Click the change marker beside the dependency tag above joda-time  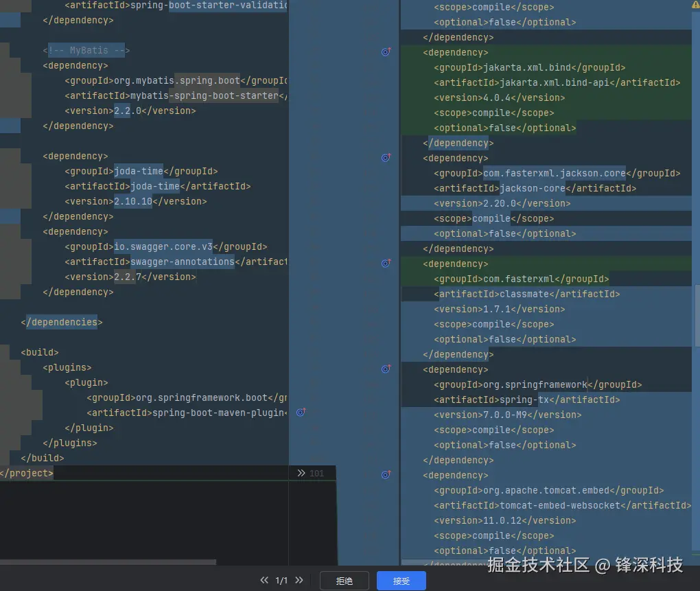coord(386,158)
